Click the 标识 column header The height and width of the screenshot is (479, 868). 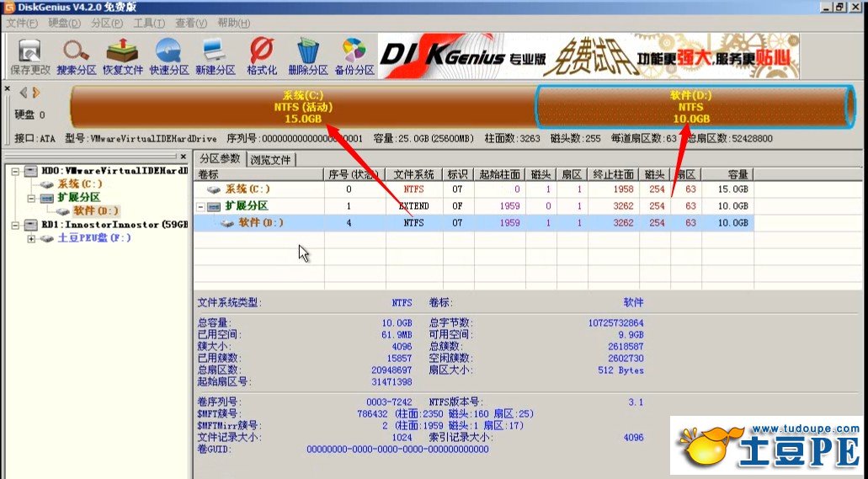pos(457,174)
